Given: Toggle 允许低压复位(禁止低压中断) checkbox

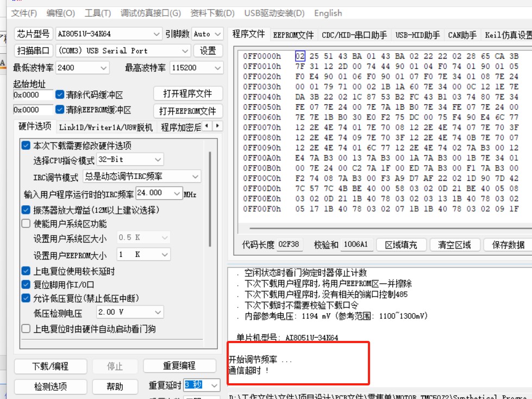Looking at the screenshot, I should [x=26, y=298].
